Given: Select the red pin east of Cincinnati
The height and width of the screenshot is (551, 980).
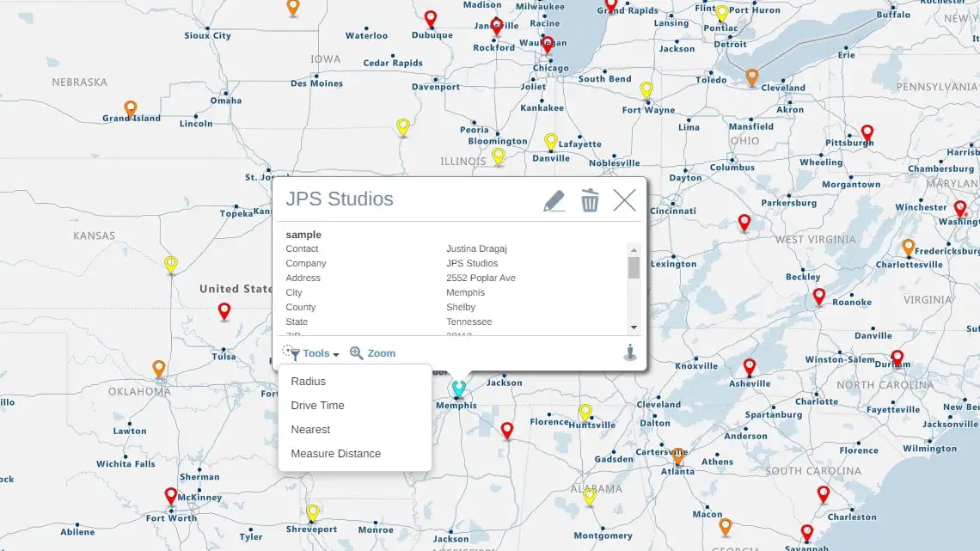Looking at the screenshot, I should [744, 223].
